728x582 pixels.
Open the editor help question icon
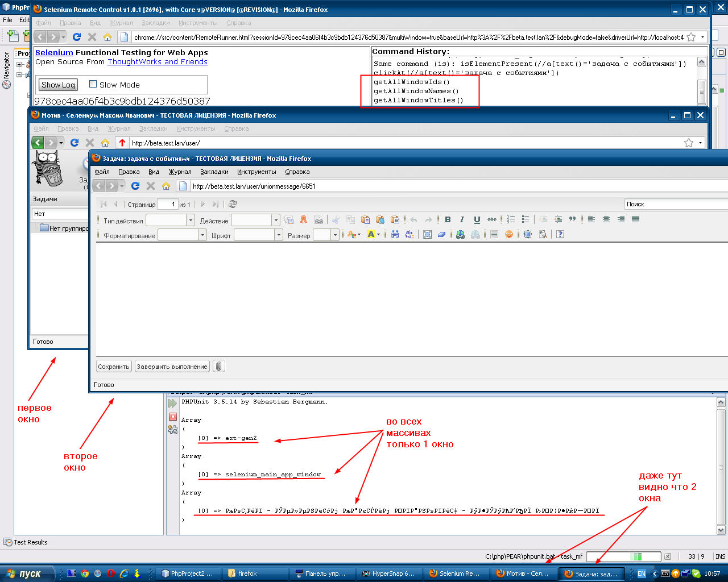coord(560,234)
